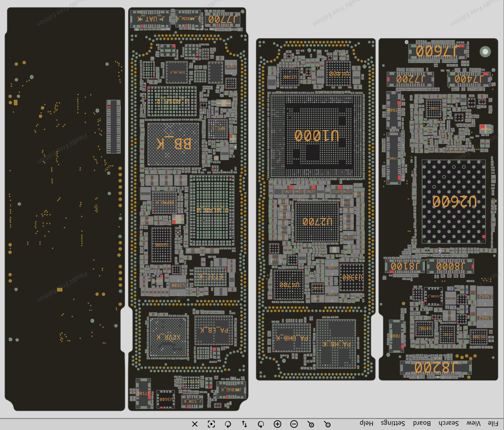504x430 pixels.
Task: Select the U2600 component
Action: [x=453, y=201]
